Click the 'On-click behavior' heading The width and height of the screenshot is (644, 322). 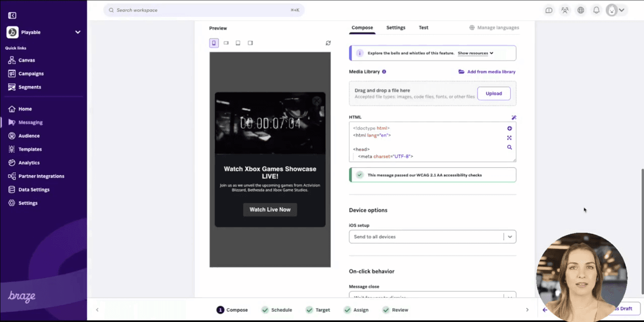pyautogui.click(x=372, y=272)
